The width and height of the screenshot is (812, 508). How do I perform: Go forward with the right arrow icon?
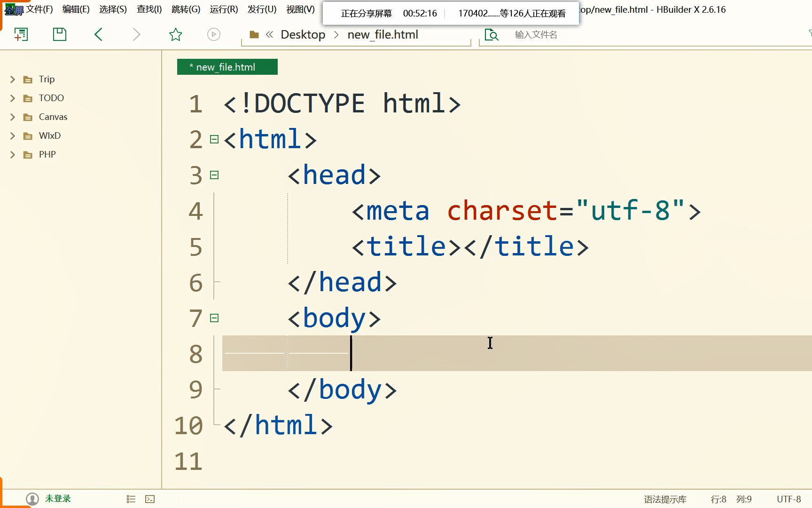click(x=136, y=34)
